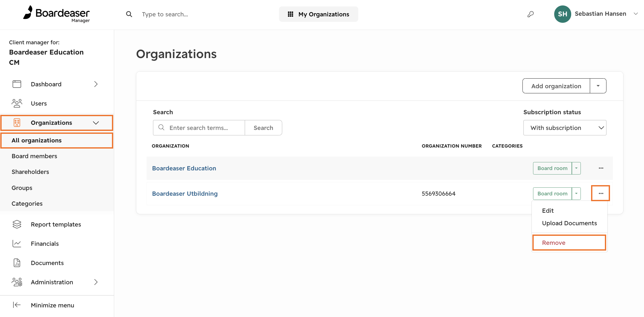Viewport: 644px width, 317px height.
Task: Click the ORGANIZATION NUMBER column header
Action: 452,146
